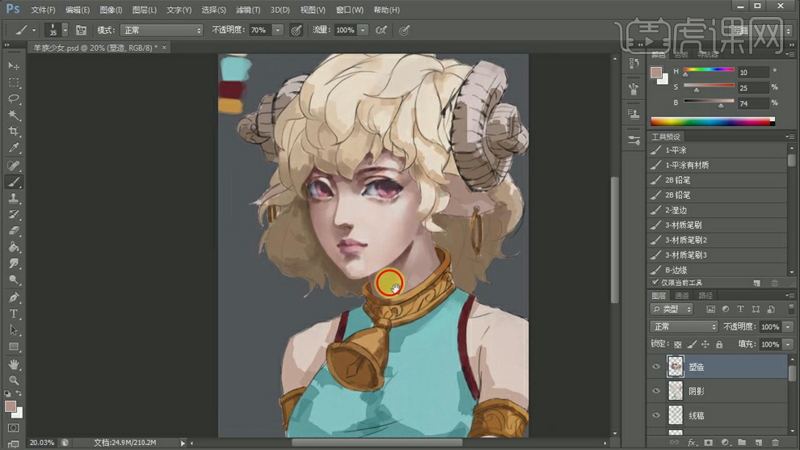Open the brush mode 正常 dropdown

point(161,30)
